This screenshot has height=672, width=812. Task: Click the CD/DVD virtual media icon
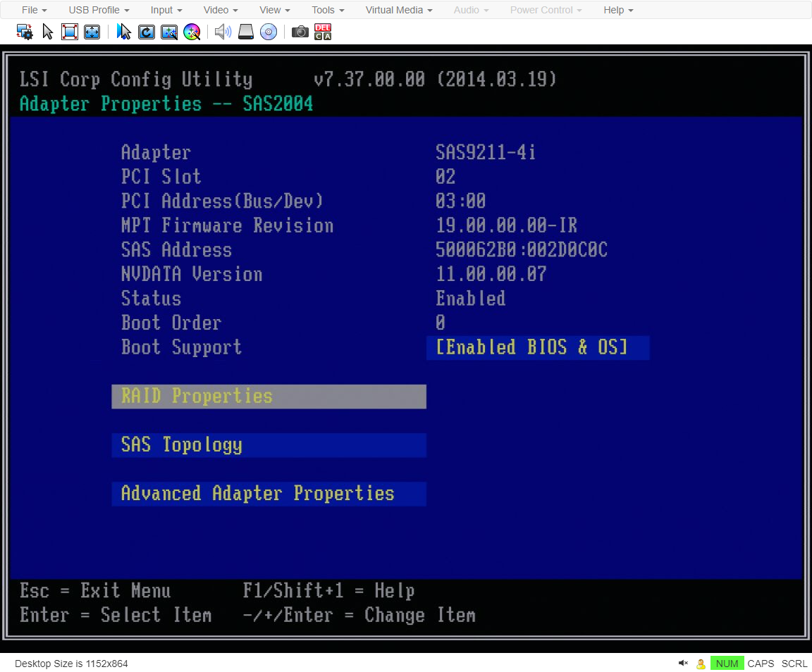[x=269, y=32]
